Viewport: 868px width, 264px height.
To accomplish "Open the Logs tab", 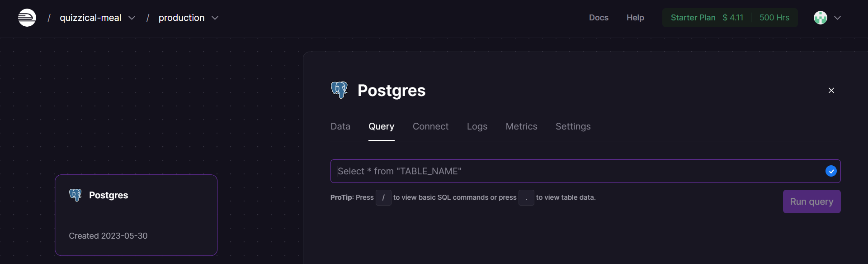I will [477, 126].
